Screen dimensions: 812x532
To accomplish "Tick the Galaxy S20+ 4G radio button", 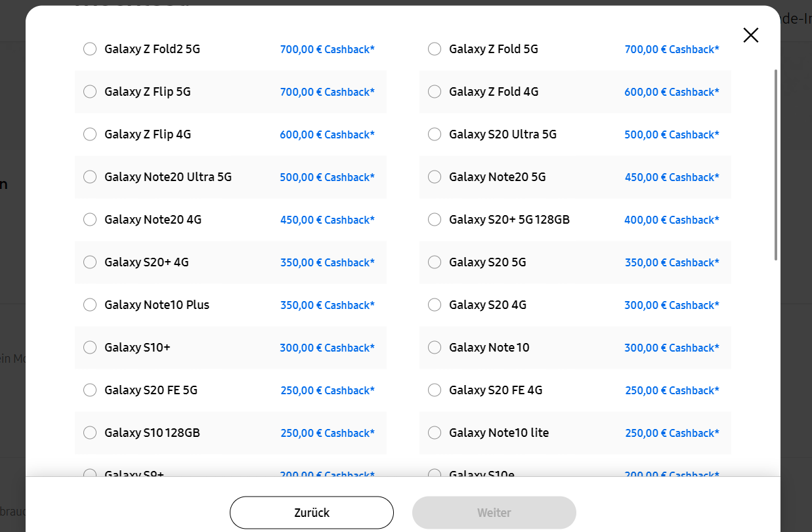I will pyautogui.click(x=90, y=262).
